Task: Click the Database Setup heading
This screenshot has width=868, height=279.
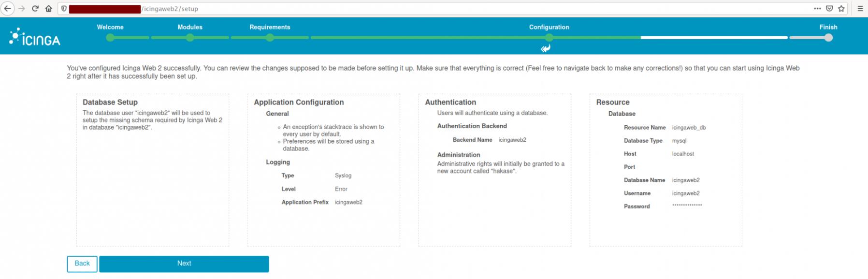Action: (110, 102)
